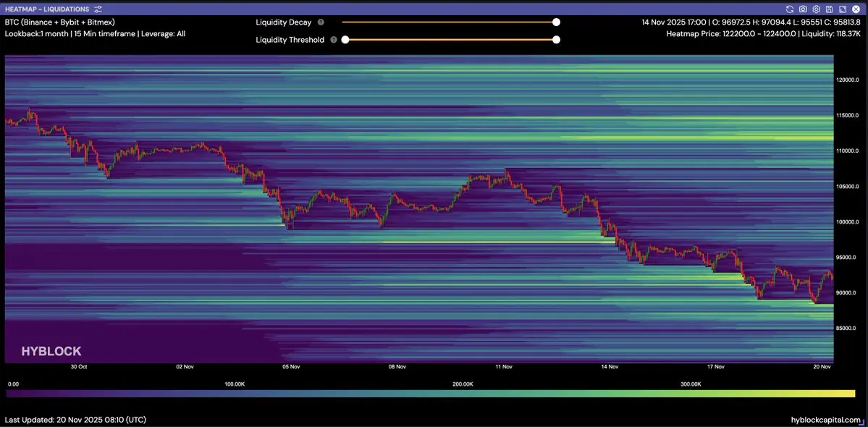Click the save floppy disk icon
The image size is (868, 427).
(x=829, y=9)
